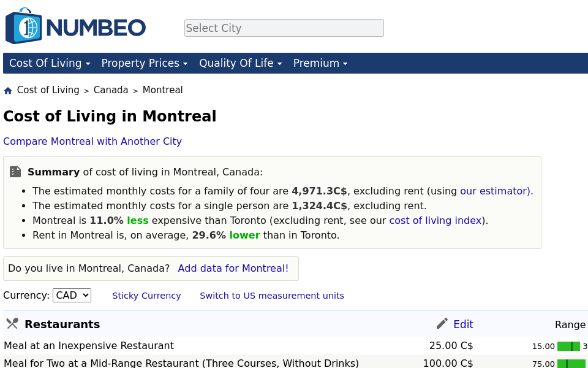Click the crossed utensils Restaurants icon

(12, 323)
